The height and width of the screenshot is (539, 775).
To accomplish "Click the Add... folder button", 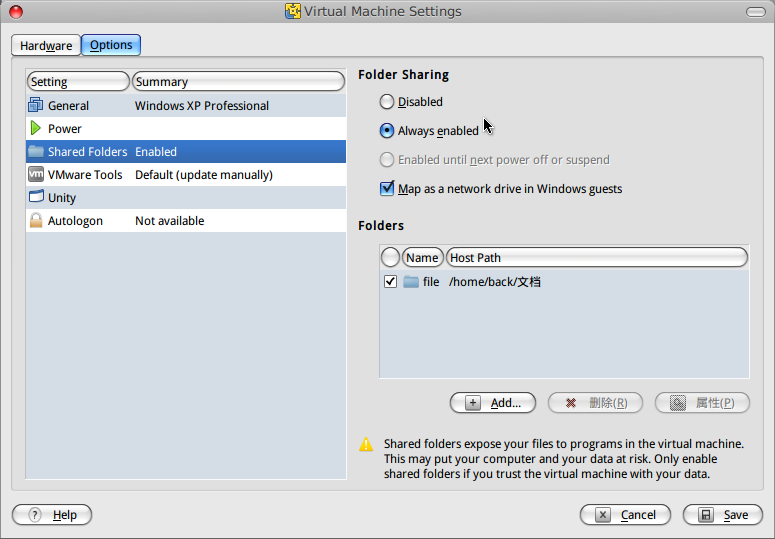I will pos(493,403).
